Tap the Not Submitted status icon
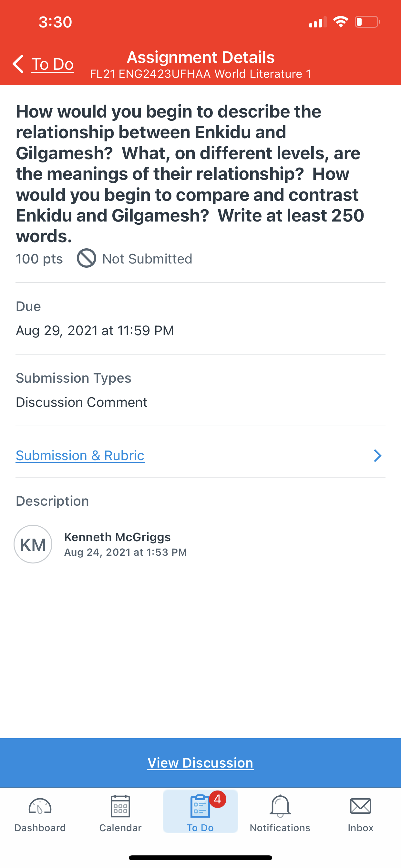 [x=87, y=258]
